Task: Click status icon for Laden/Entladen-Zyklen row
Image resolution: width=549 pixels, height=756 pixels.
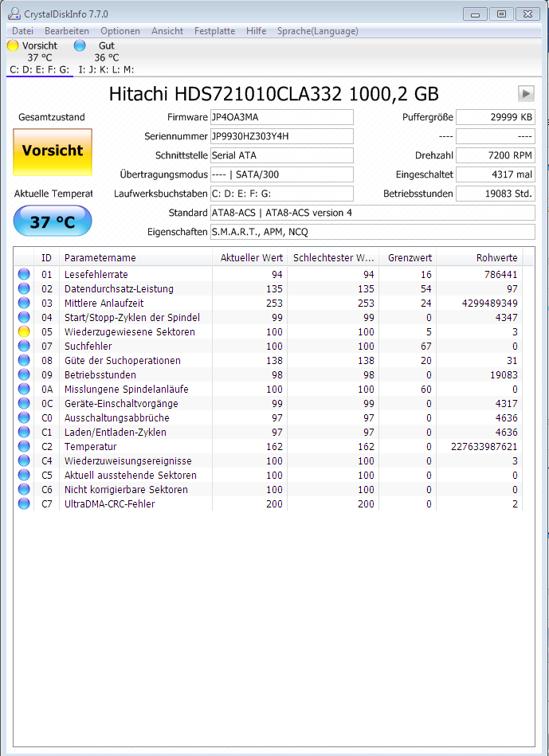Action: (x=24, y=432)
